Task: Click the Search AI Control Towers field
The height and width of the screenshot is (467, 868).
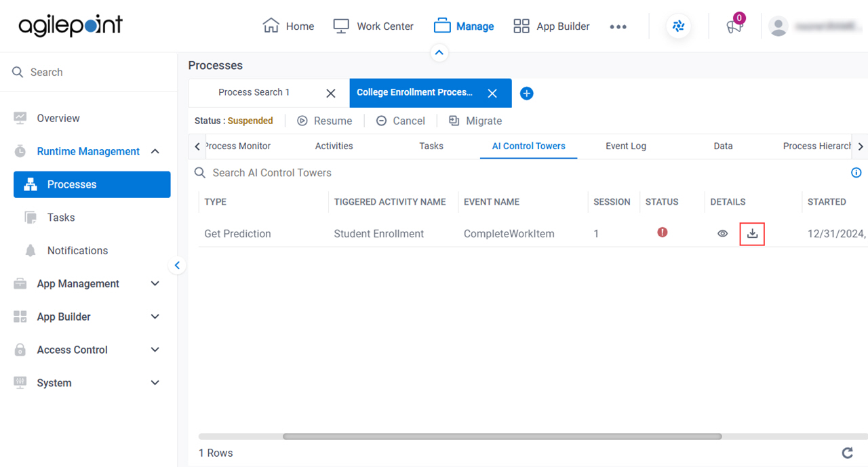Action: (x=272, y=173)
